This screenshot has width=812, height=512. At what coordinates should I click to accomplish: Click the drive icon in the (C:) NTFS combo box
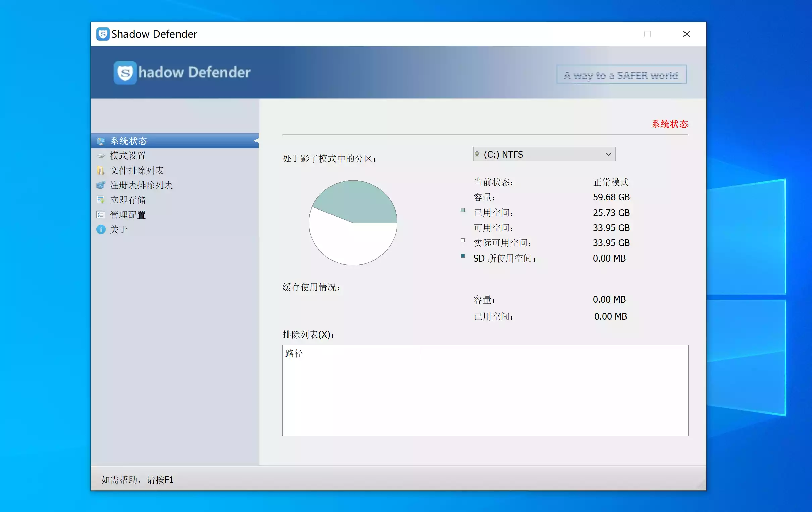pos(477,154)
